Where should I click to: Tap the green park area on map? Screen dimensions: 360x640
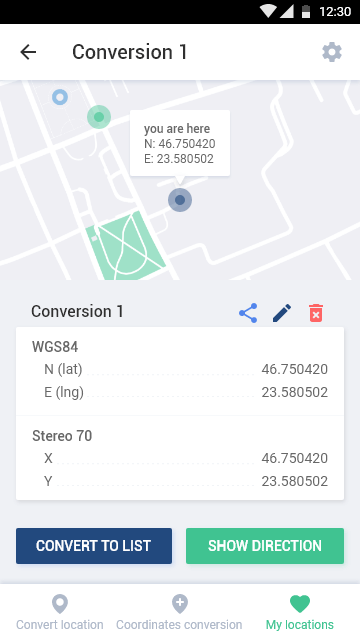tap(124, 246)
